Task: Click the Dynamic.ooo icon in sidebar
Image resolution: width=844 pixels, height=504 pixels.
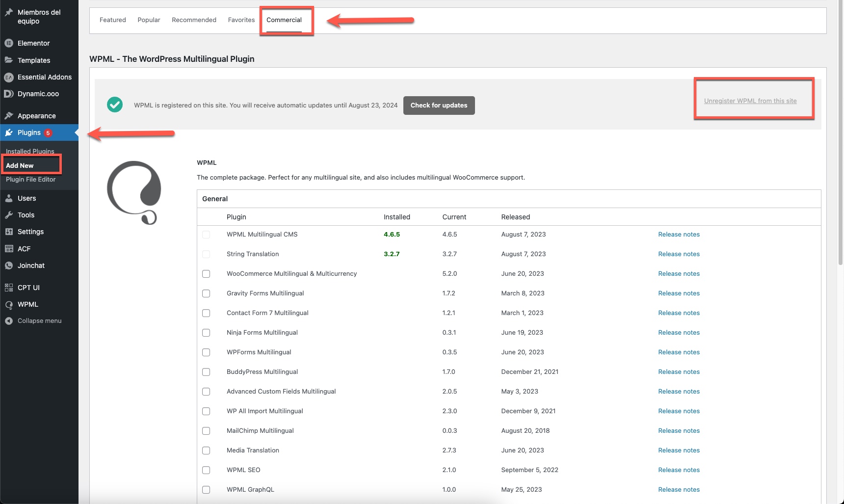Action: click(x=8, y=94)
